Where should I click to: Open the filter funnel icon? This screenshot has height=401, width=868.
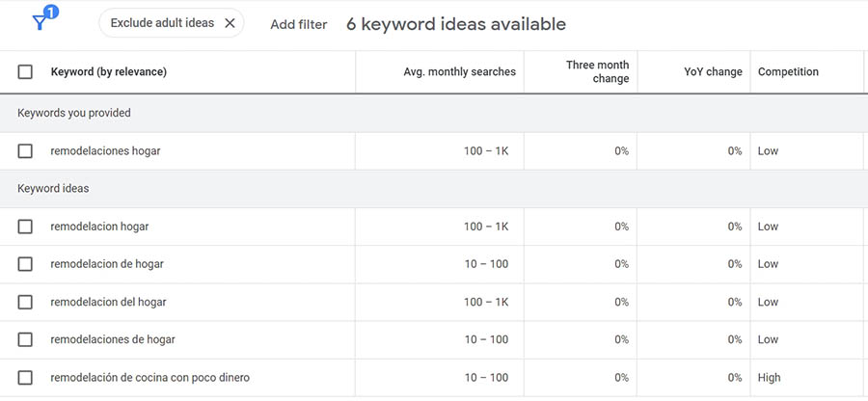coord(41,22)
